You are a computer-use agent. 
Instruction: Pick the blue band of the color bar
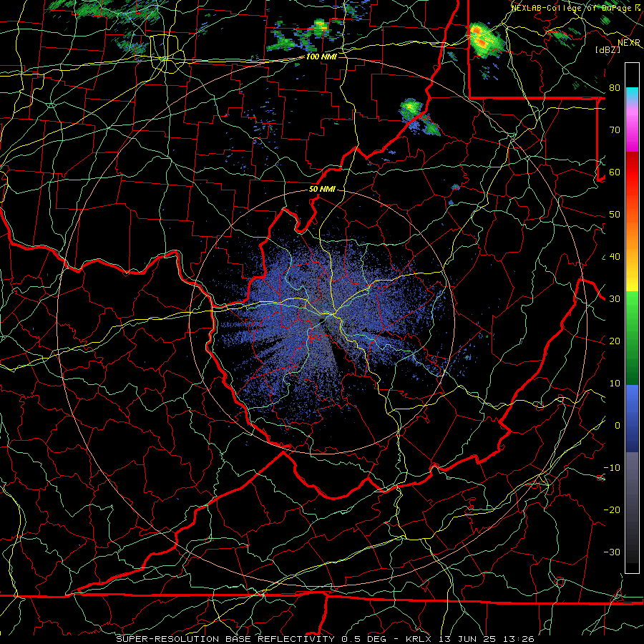(x=632, y=418)
